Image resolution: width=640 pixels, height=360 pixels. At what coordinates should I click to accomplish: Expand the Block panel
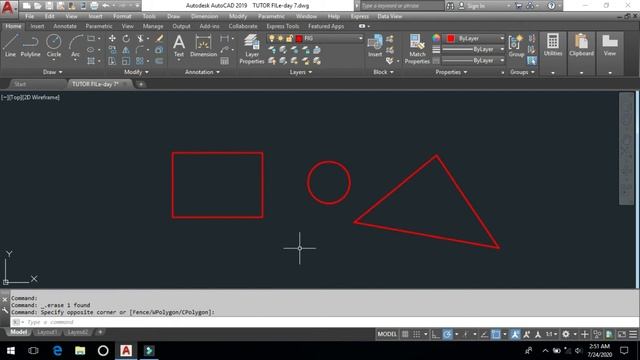click(383, 72)
